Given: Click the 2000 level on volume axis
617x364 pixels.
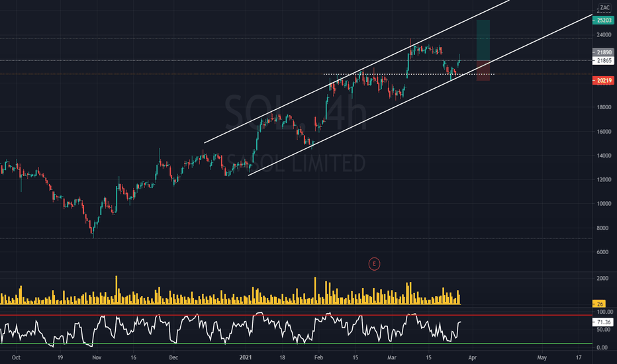Looking at the screenshot, I should pyautogui.click(x=602, y=278).
